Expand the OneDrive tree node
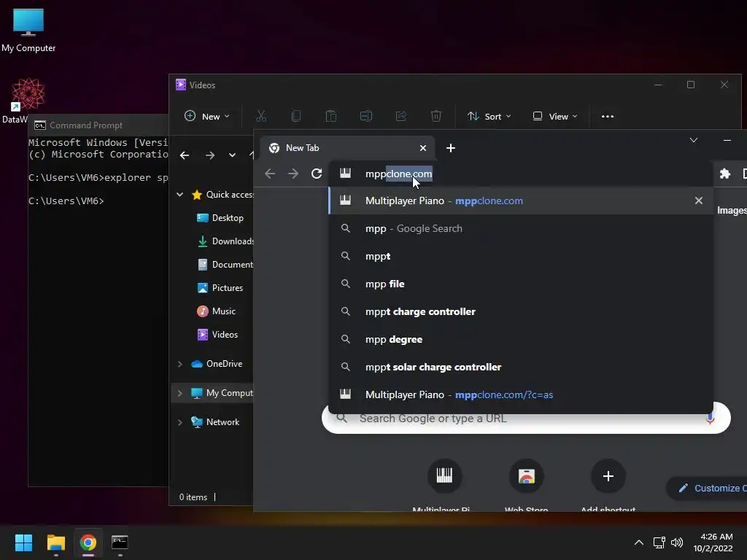Image resolution: width=747 pixels, height=560 pixels. (x=179, y=364)
